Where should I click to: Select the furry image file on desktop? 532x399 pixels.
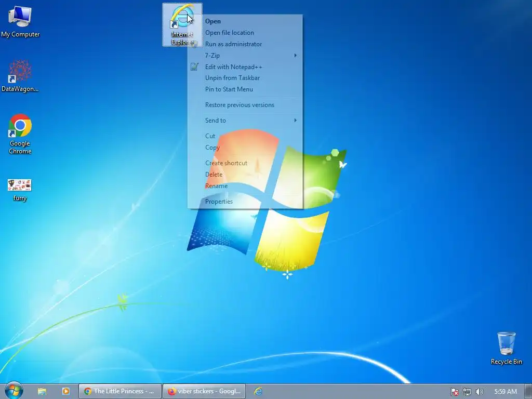point(20,190)
